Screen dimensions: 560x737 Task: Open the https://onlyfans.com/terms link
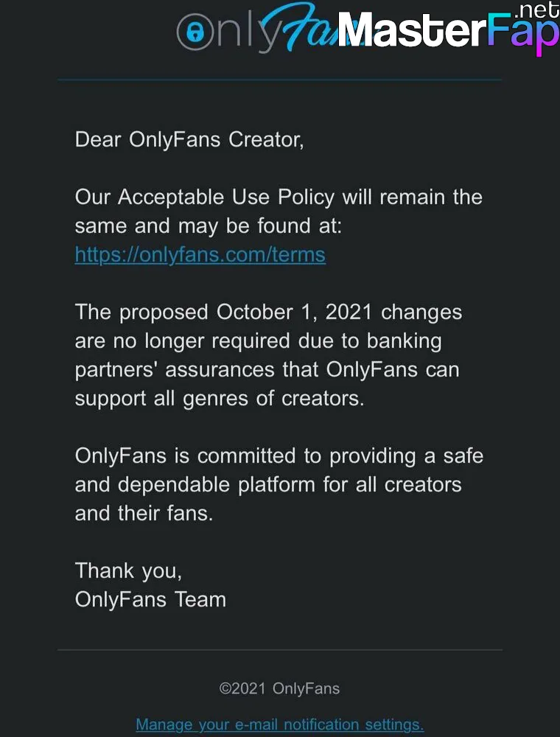point(200,255)
